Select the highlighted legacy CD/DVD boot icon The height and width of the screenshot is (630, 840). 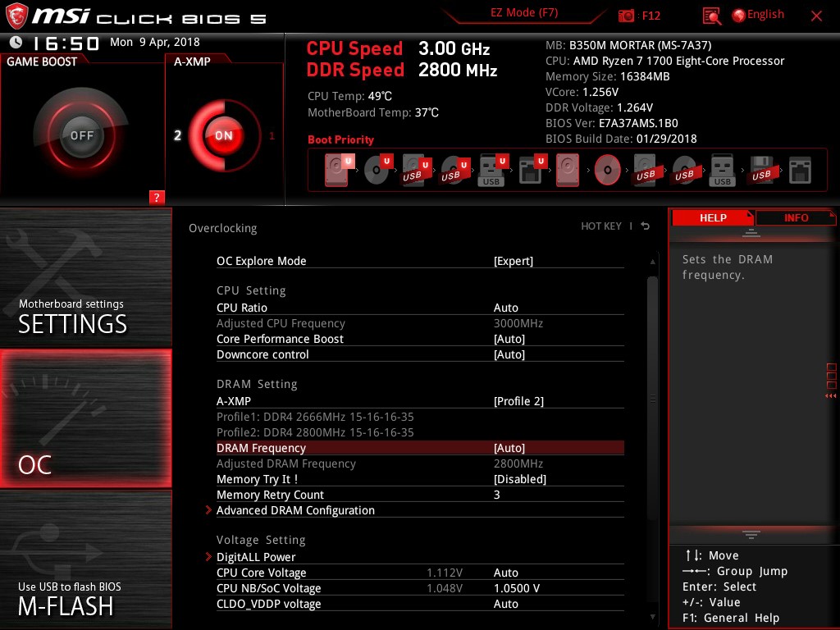pos(608,170)
